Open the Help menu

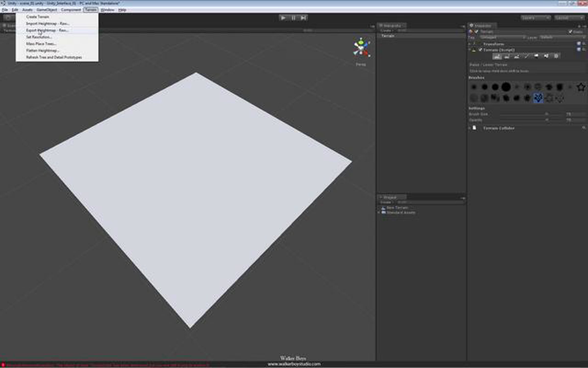tap(122, 10)
